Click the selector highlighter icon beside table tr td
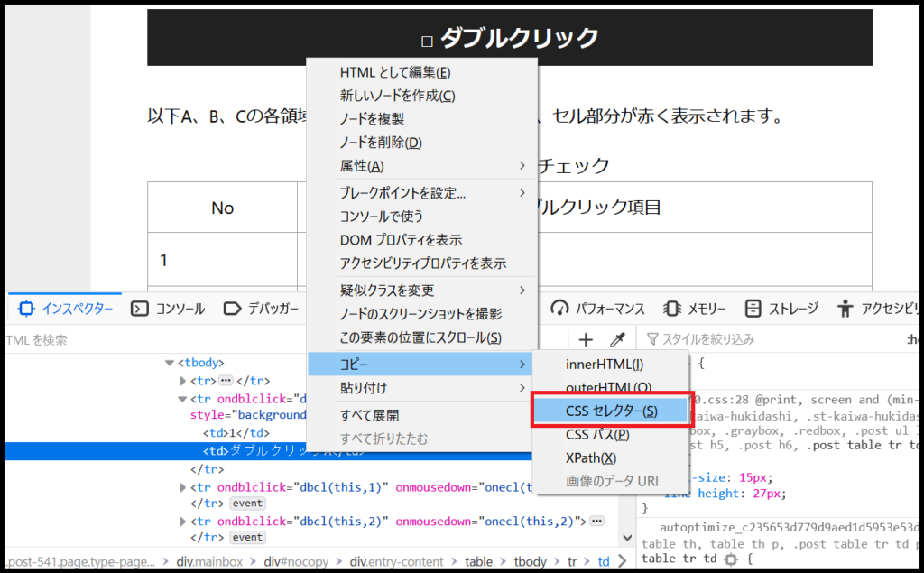 tap(731, 559)
